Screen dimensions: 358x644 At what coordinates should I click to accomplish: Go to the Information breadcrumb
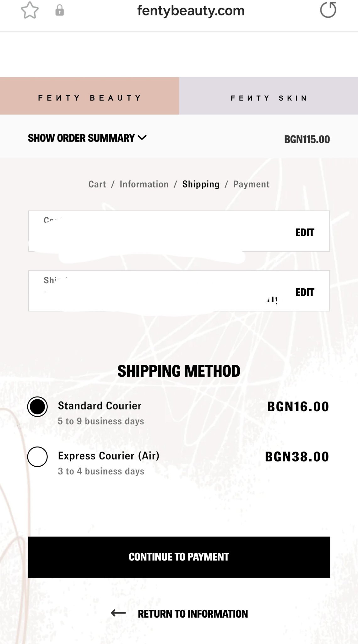[x=144, y=184]
